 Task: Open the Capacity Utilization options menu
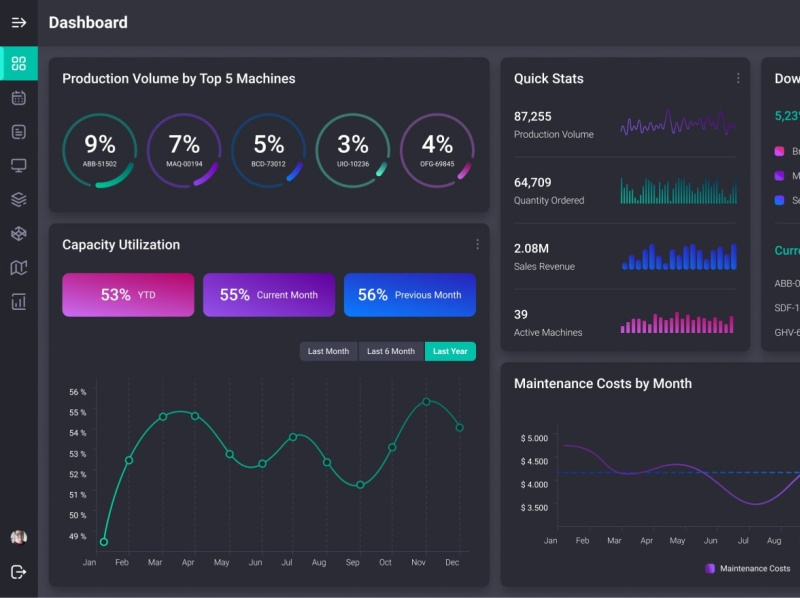click(x=477, y=244)
